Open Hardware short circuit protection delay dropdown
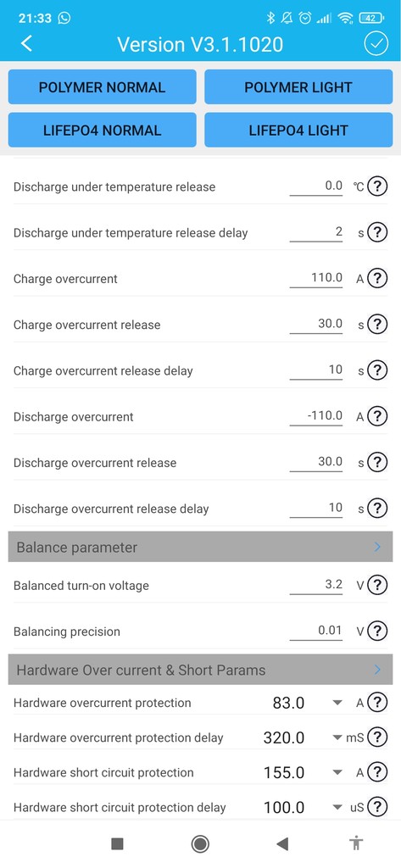This screenshot has height=868, width=401. coord(337,808)
